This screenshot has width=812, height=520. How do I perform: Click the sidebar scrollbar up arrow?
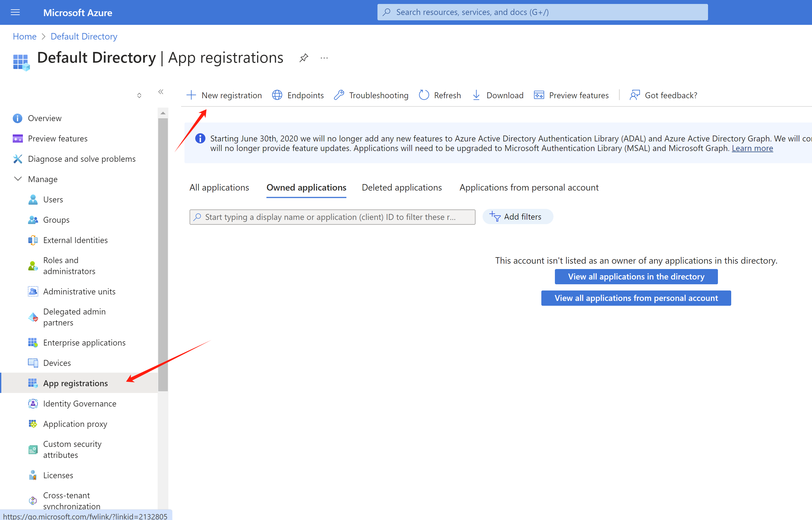(163, 113)
